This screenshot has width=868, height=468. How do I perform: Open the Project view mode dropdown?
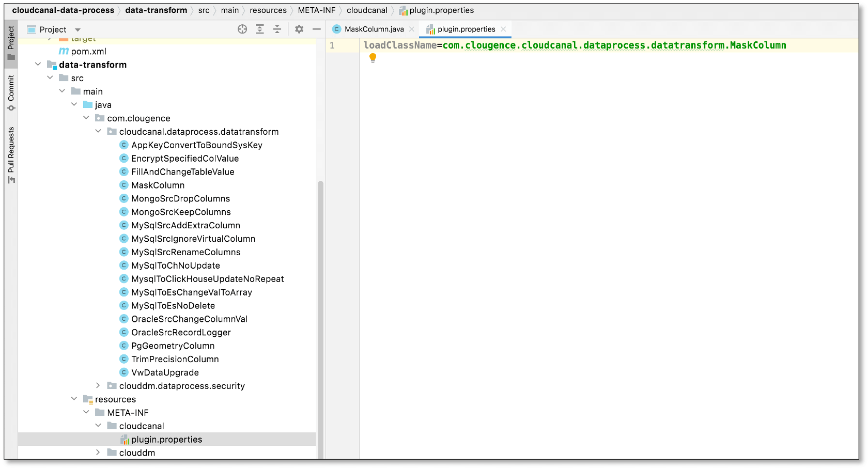[x=78, y=29]
